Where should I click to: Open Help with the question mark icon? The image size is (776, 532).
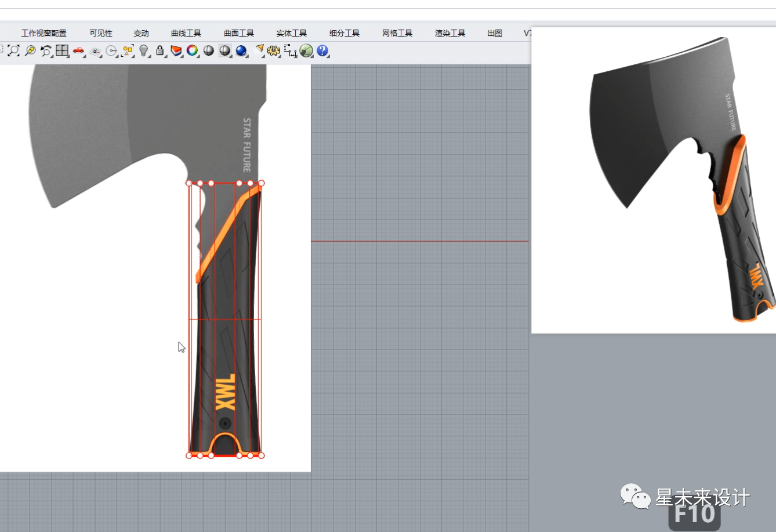pyautogui.click(x=322, y=51)
